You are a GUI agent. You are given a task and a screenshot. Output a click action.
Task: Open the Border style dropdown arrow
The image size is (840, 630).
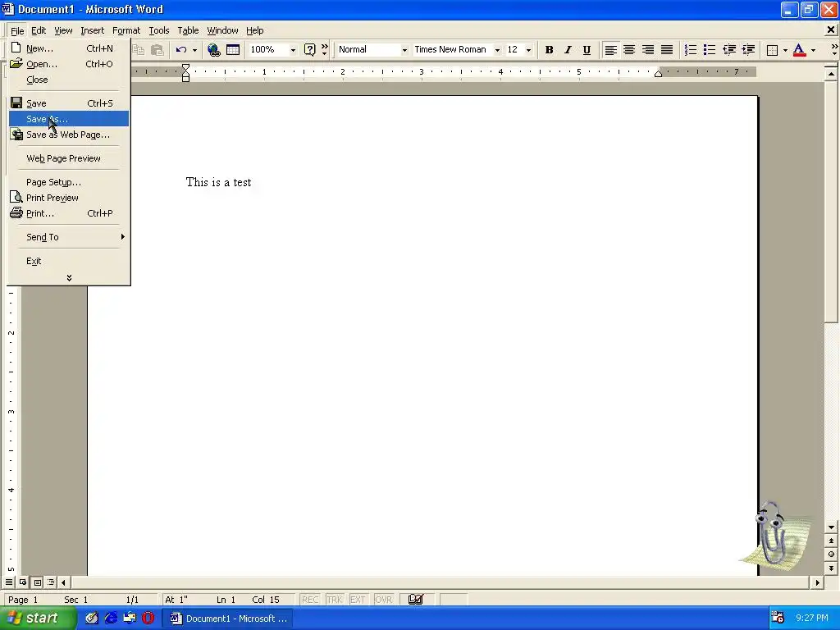tap(785, 50)
